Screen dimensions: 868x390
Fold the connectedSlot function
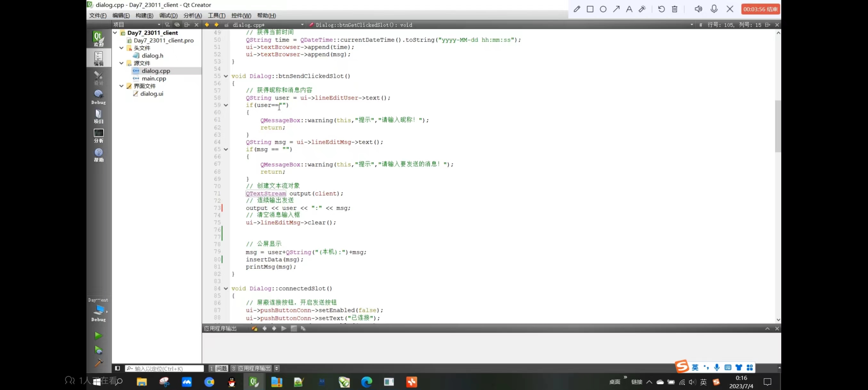226,288
